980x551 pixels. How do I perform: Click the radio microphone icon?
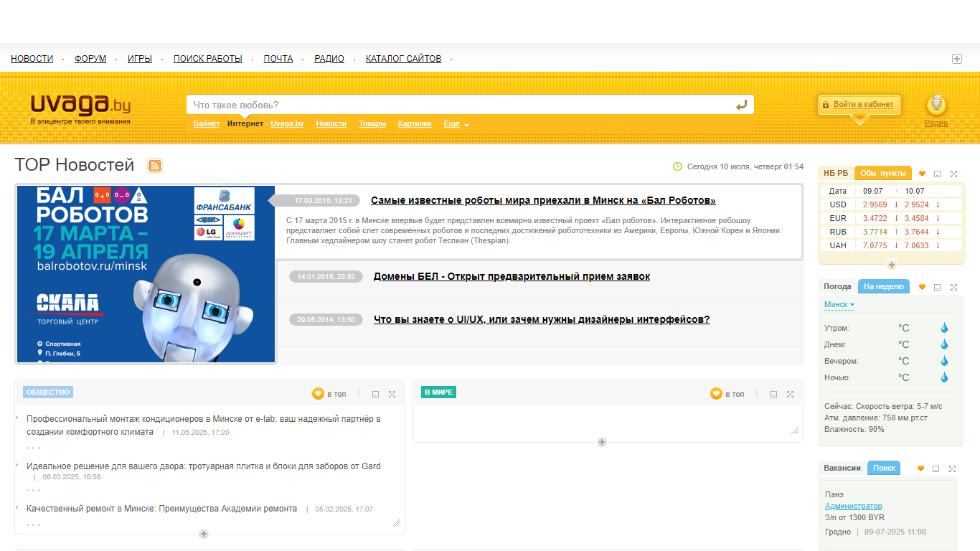936,105
